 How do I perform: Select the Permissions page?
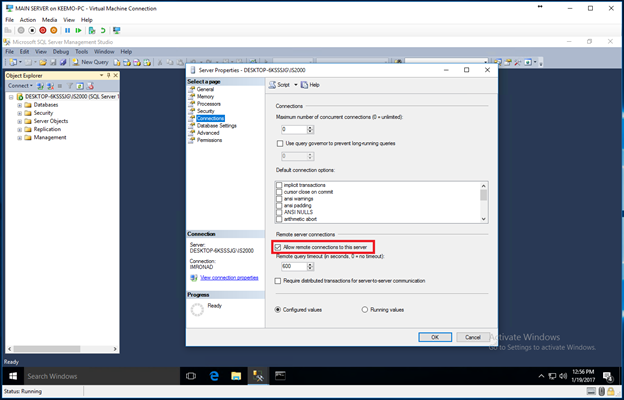point(210,140)
